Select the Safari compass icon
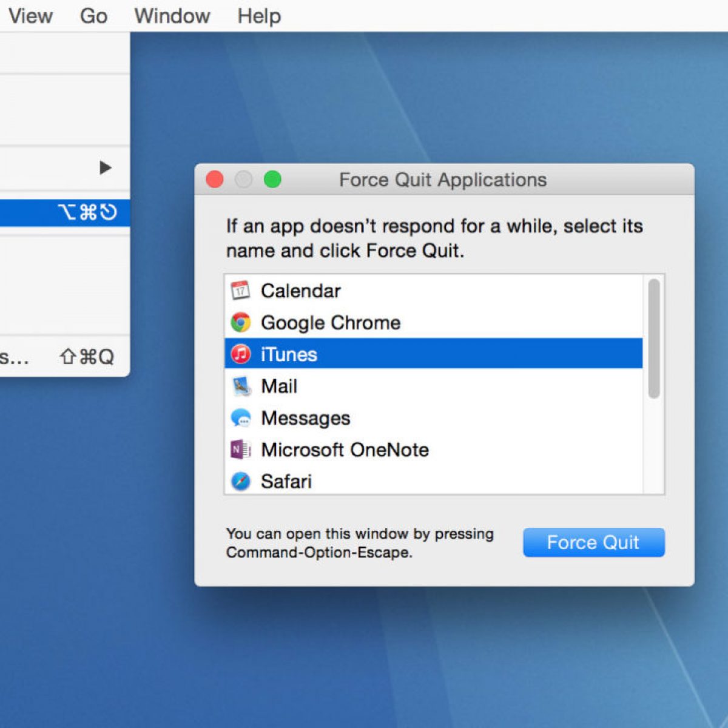728x728 pixels. pos(241,482)
